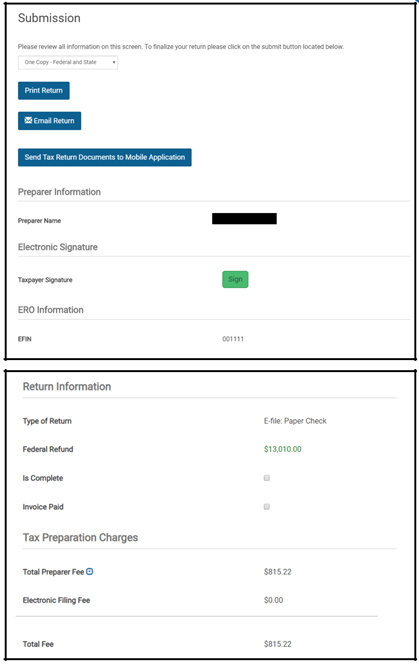Click the Electronic Filing Fee $0.00 value

pyautogui.click(x=273, y=600)
